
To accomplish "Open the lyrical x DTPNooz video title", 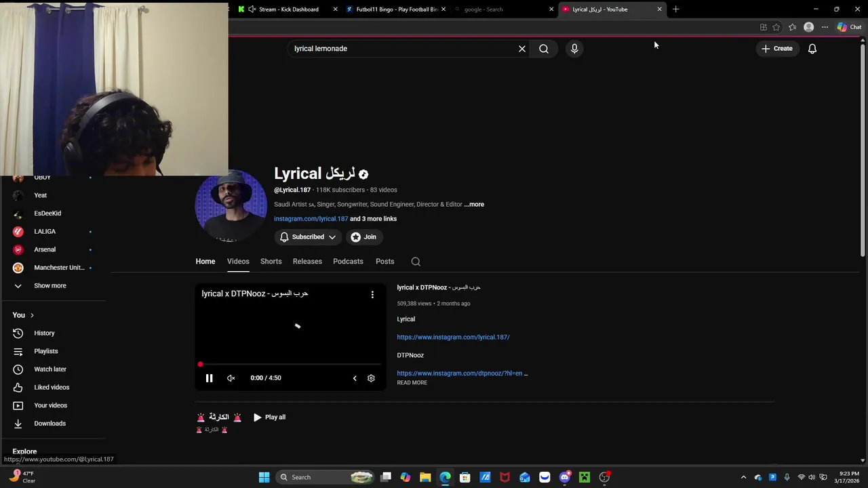I will click(438, 287).
